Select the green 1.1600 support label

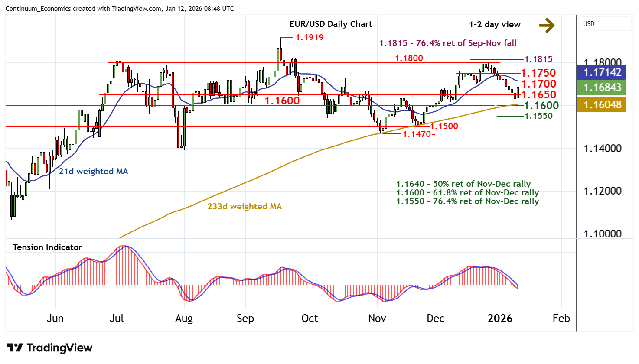541,106
